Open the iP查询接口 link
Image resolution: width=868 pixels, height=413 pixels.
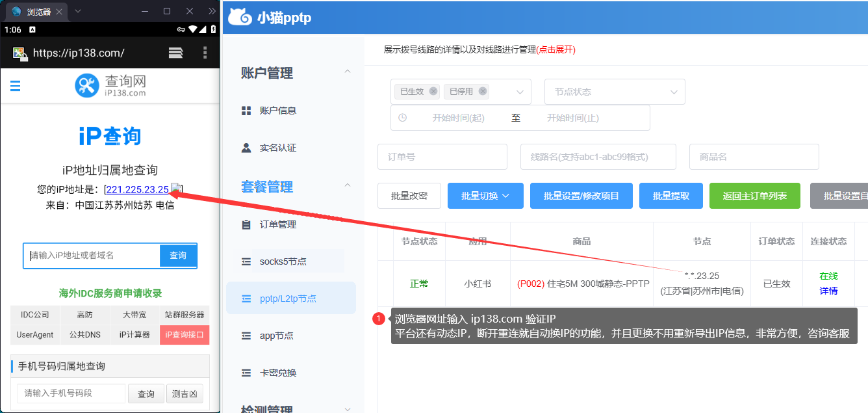185,335
